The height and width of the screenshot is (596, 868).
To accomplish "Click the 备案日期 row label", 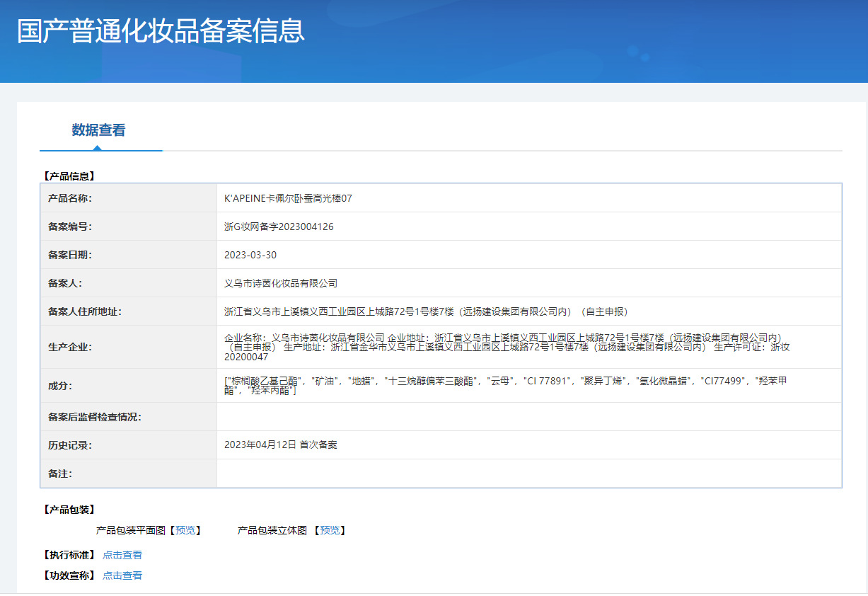I will (x=69, y=255).
